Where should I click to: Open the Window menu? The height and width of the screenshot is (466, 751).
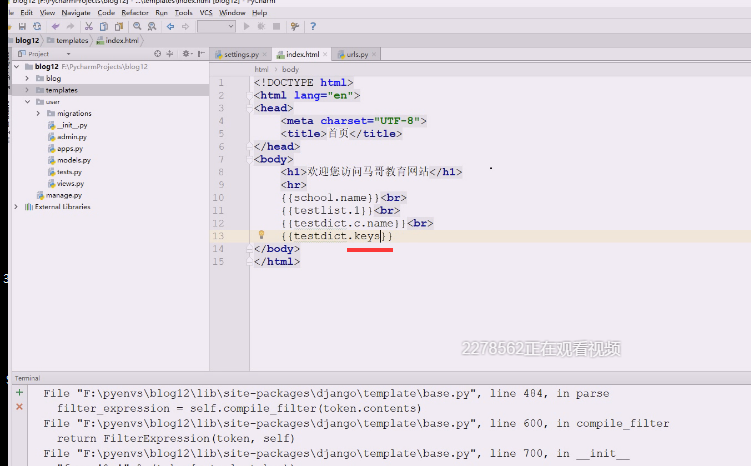click(x=232, y=12)
